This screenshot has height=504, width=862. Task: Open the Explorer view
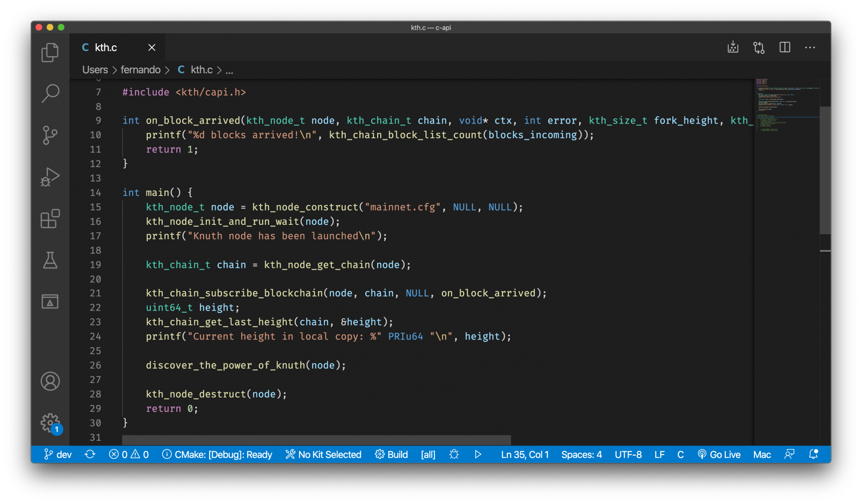pos(50,53)
